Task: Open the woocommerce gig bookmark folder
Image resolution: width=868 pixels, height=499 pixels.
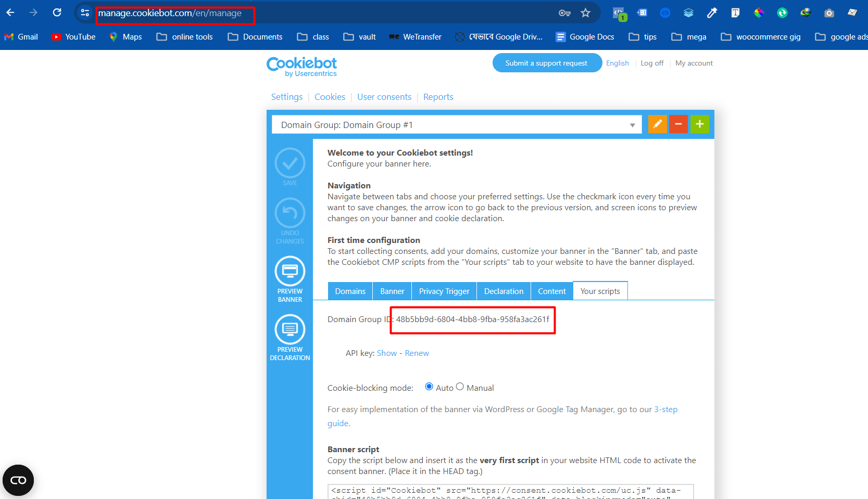Action: click(761, 37)
